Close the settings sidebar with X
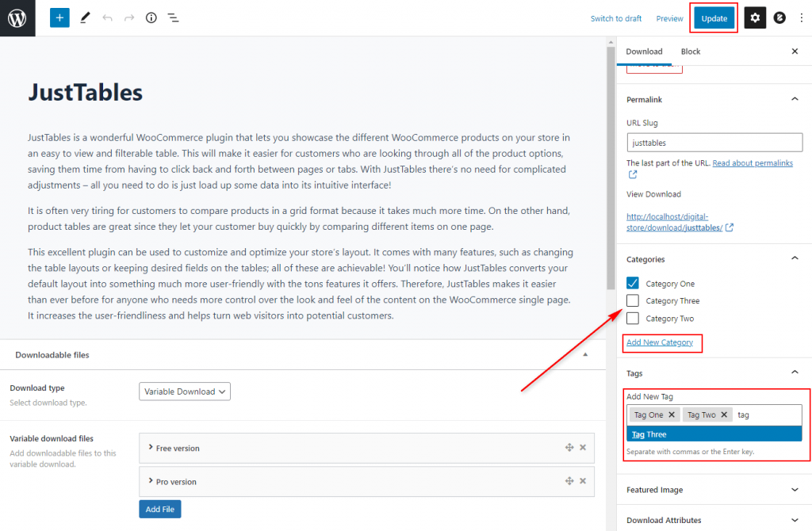 click(x=795, y=52)
